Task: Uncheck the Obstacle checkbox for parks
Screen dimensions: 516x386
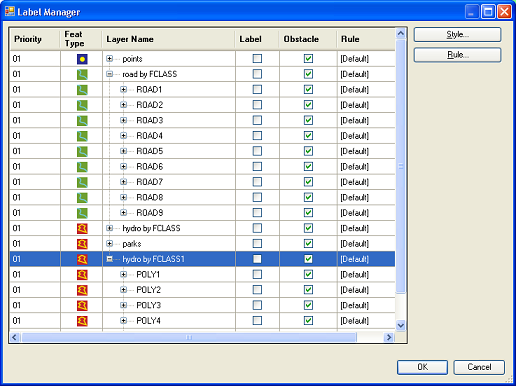Action: click(x=308, y=243)
